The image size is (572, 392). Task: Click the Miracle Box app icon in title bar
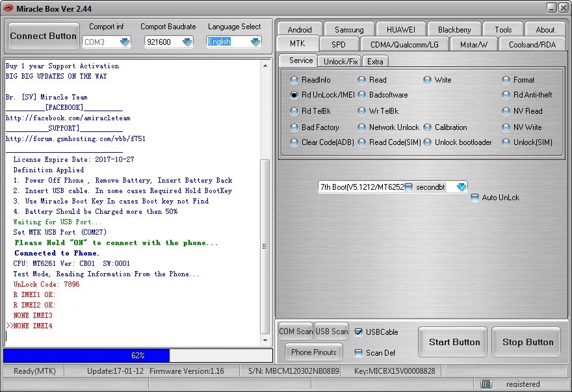pyautogui.click(x=8, y=8)
